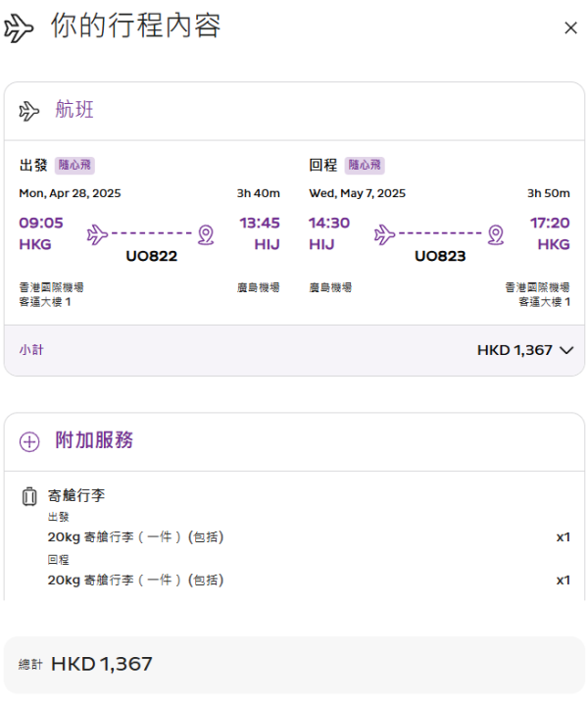
Task: Click 香港國際機場 客運大樓 1 under return HKG
Action: [x=537, y=295]
